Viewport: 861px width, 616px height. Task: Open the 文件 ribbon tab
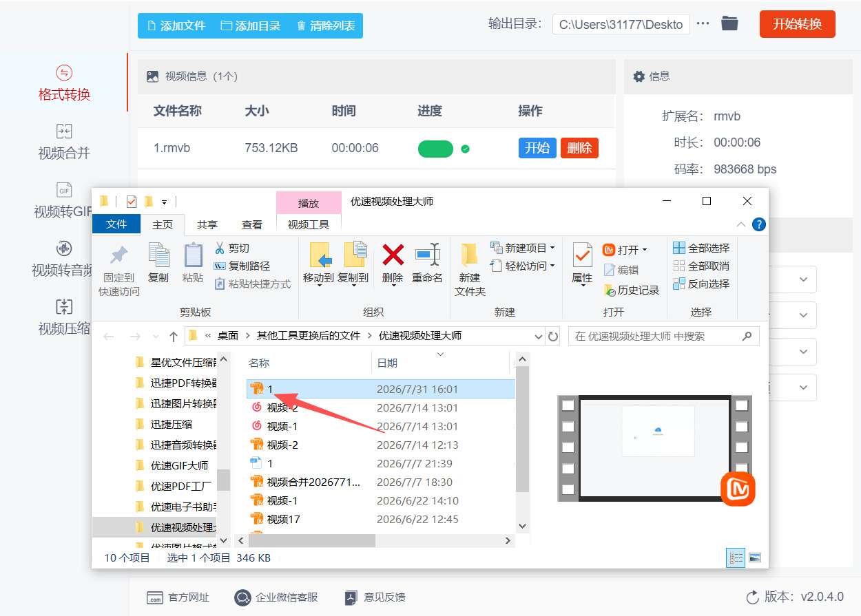point(116,224)
